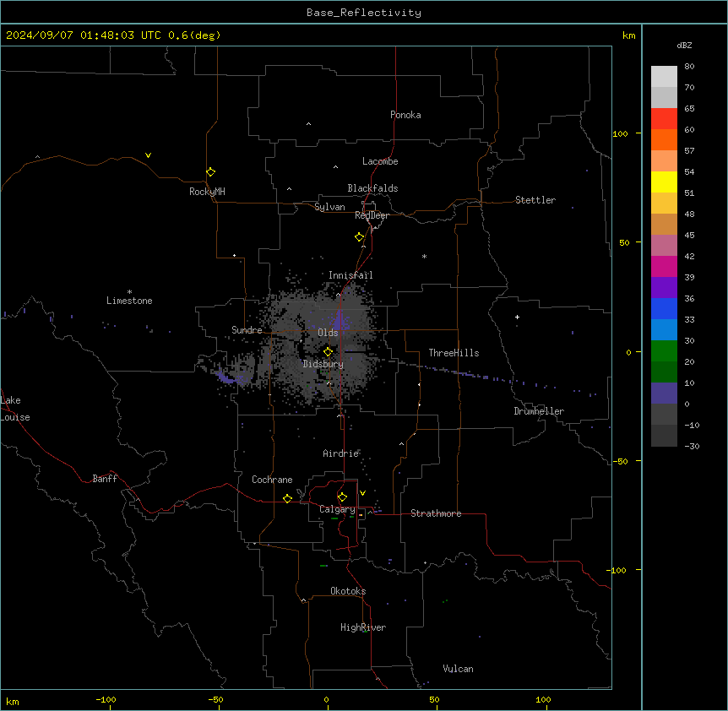Click the yellow radar marker near RockyMH
The width and height of the screenshot is (728, 711).
point(210,172)
